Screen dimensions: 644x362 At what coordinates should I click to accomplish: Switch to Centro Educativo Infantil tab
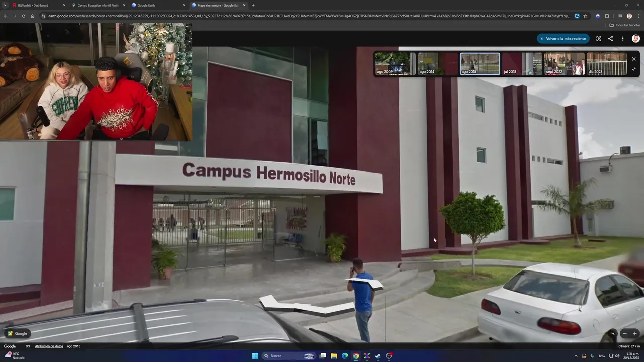pyautogui.click(x=98, y=5)
